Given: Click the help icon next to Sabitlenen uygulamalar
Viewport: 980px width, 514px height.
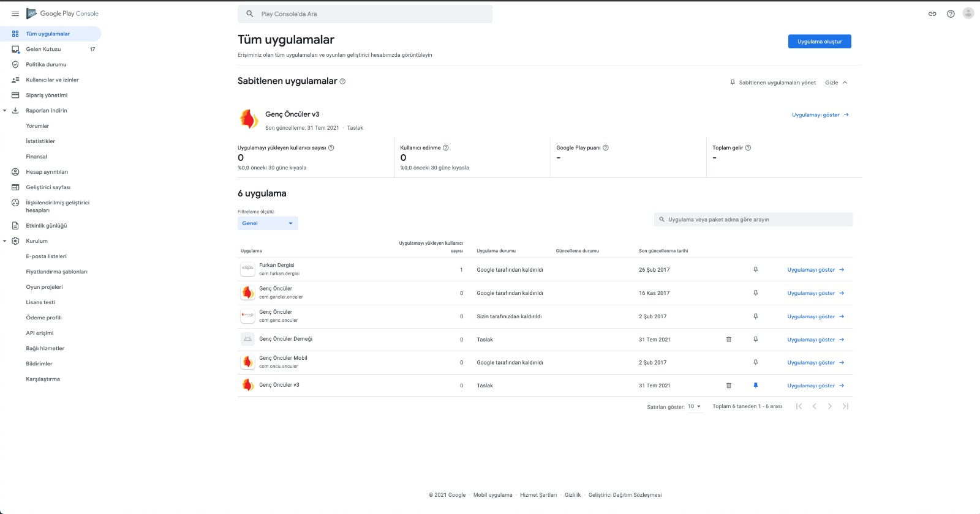Looking at the screenshot, I should 342,81.
